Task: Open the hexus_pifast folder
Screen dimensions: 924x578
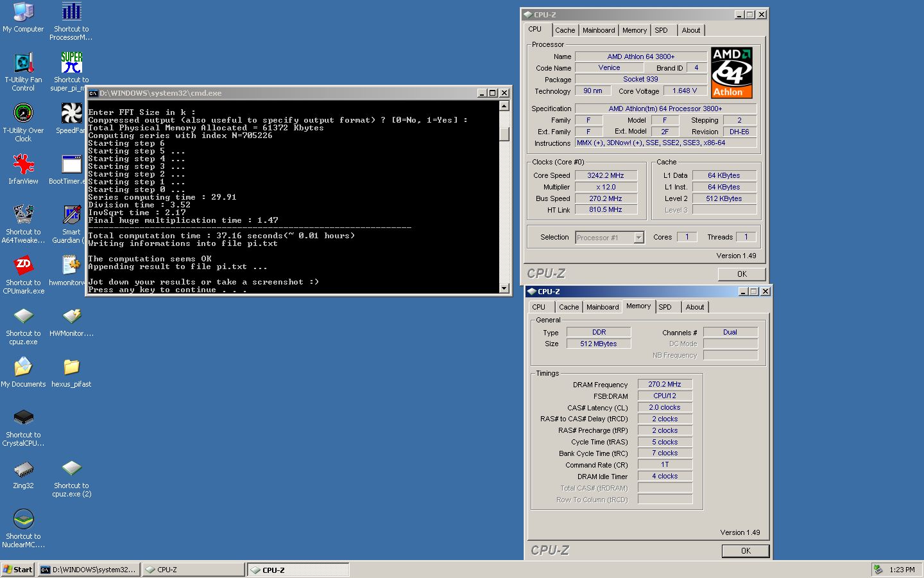Action: coord(71,367)
